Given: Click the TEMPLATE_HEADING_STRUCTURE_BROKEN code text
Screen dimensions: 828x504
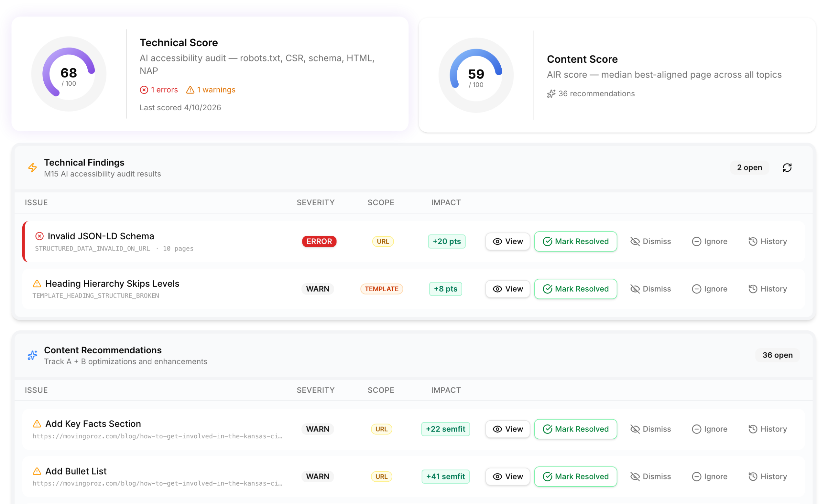Looking at the screenshot, I should point(96,296).
